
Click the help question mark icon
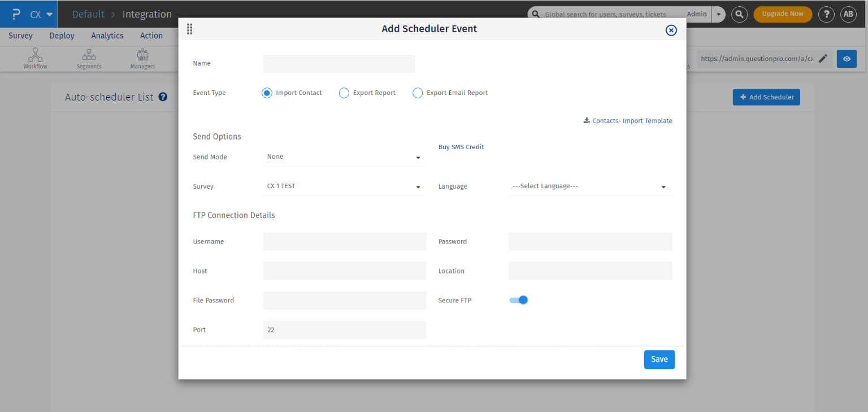(x=826, y=14)
